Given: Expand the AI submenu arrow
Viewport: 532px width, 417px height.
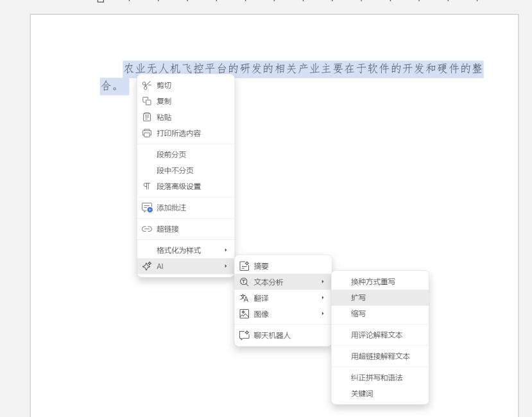Looking at the screenshot, I should pos(226,266).
